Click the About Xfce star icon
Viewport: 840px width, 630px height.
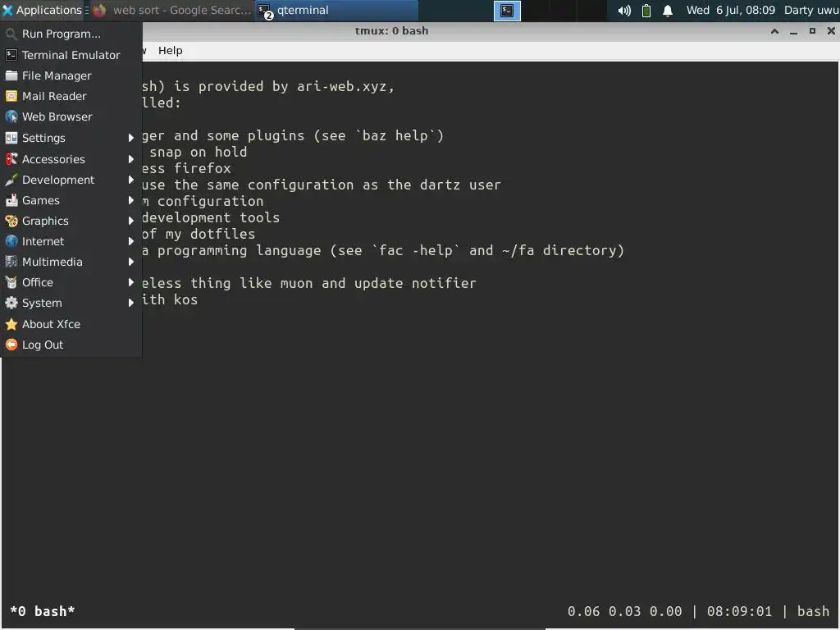click(x=11, y=324)
